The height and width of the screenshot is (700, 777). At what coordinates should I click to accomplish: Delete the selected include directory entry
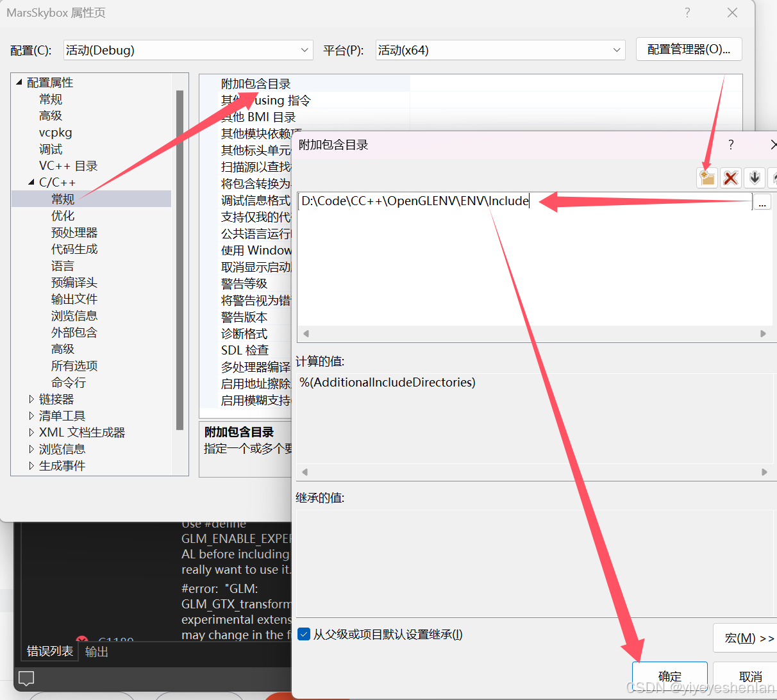tap(731, 178)
